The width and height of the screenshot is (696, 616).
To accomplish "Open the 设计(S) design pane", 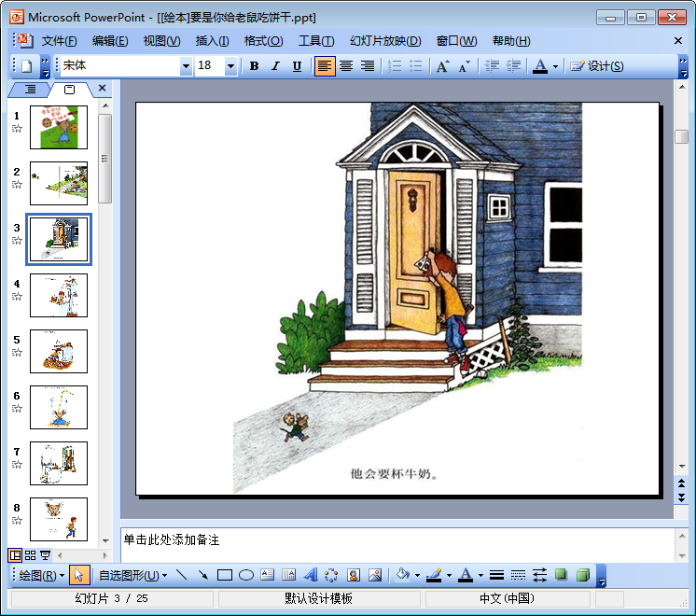I will [x=597, y=66].
